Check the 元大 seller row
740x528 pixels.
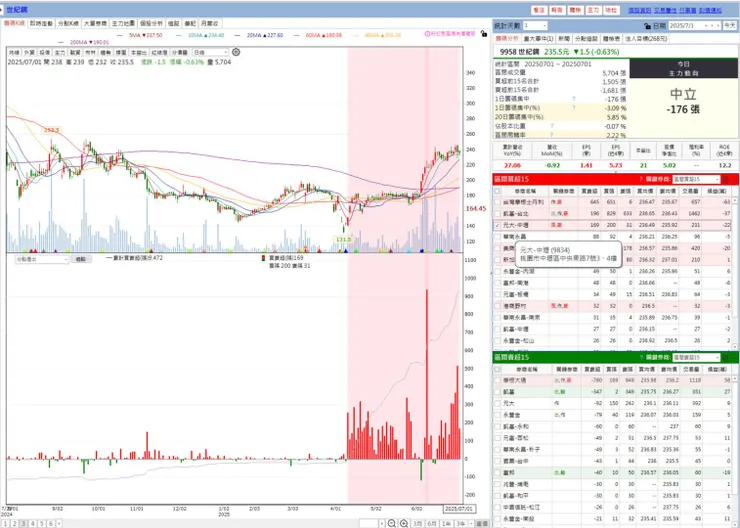tap(497, 403)
